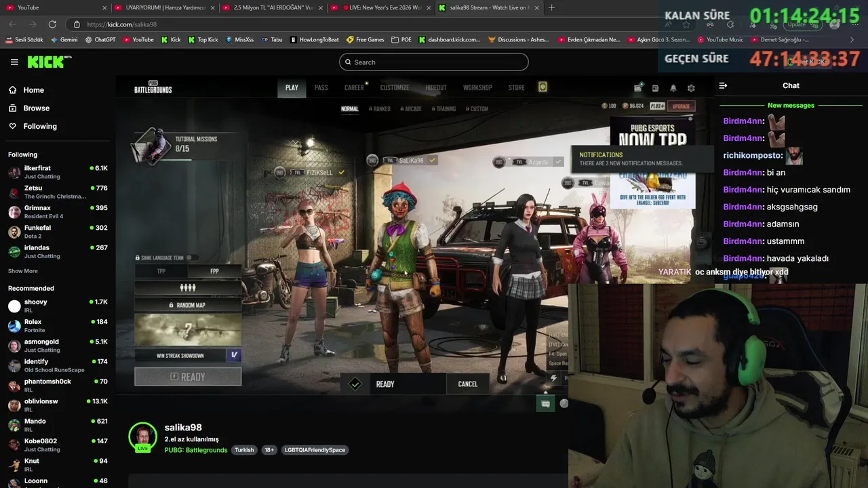Focus the Kick search field
Image resolution: width=868 pixels, height=488 pixels.
[x=434, y=62]
